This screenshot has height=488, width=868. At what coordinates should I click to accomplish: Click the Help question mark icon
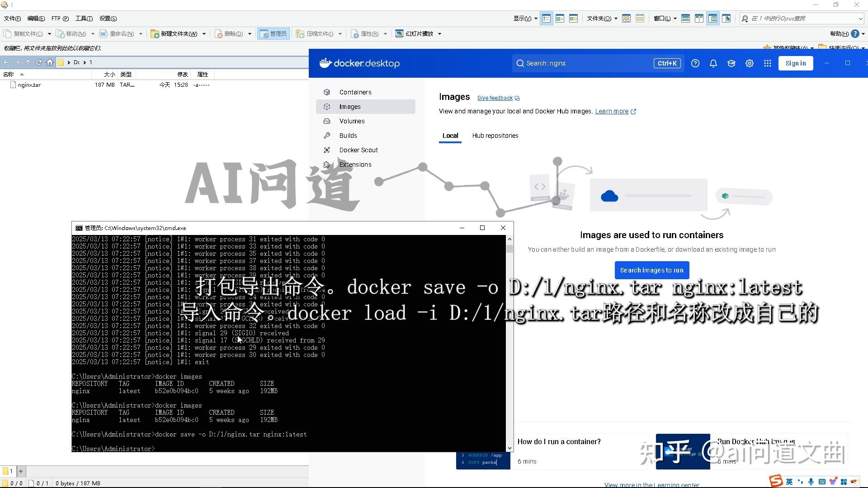point(855,33)
